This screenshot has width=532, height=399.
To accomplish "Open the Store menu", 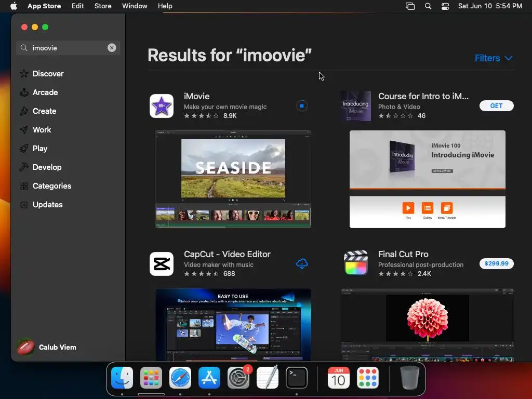I will (x=103, y=6).
